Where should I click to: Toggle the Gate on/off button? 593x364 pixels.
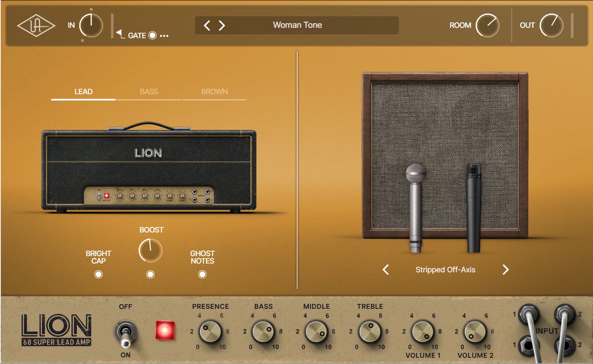(153, 36)
